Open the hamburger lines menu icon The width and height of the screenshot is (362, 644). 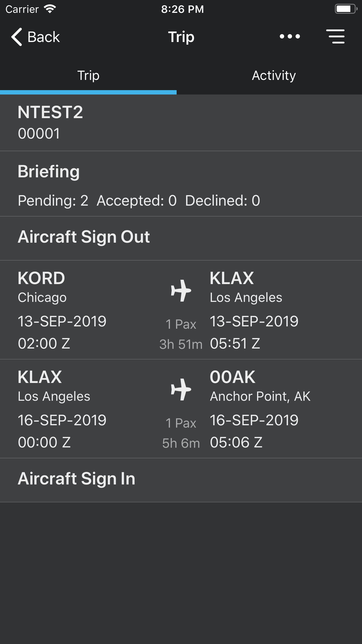[335, 36]
